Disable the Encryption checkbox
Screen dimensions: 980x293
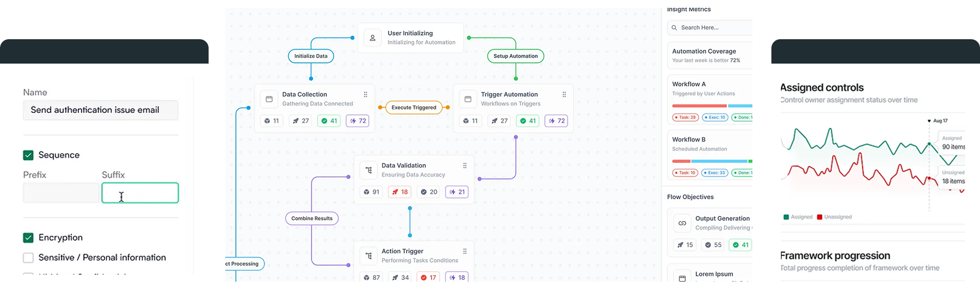28,238
